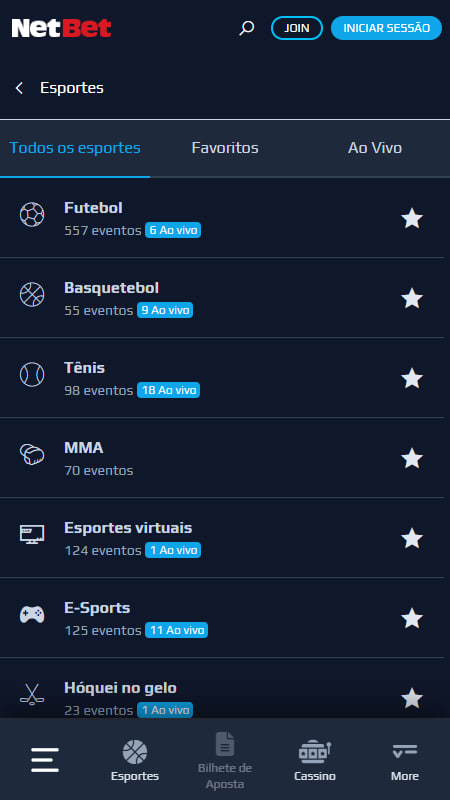This screenshot has height=800, width=450.
Task: Favorite Futebol with its star
Action: click(412, 218)
